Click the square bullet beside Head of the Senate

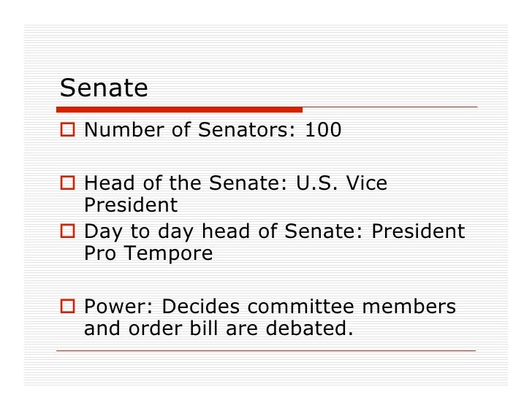(x=68, y=185)
